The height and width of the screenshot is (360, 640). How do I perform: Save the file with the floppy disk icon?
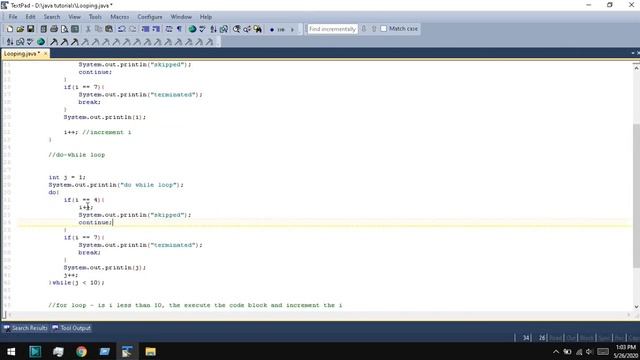click(31, 29)
